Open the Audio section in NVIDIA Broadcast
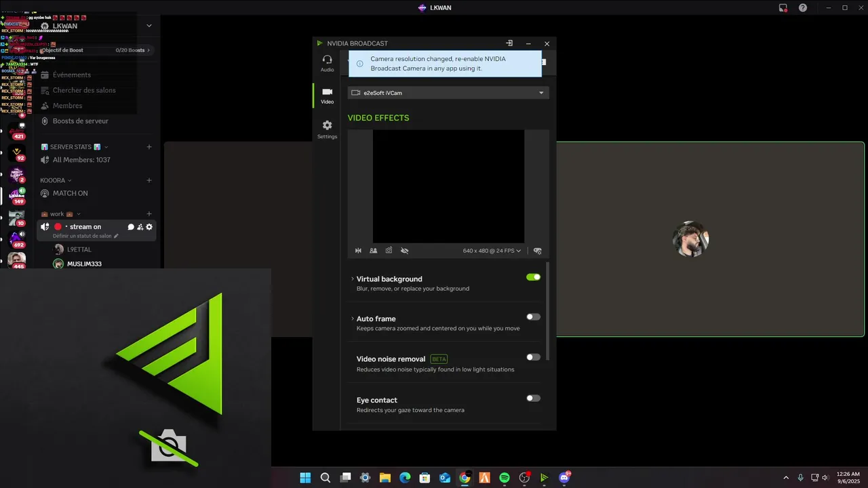Screen dimensions: 868x488 [x=327, y=64]
